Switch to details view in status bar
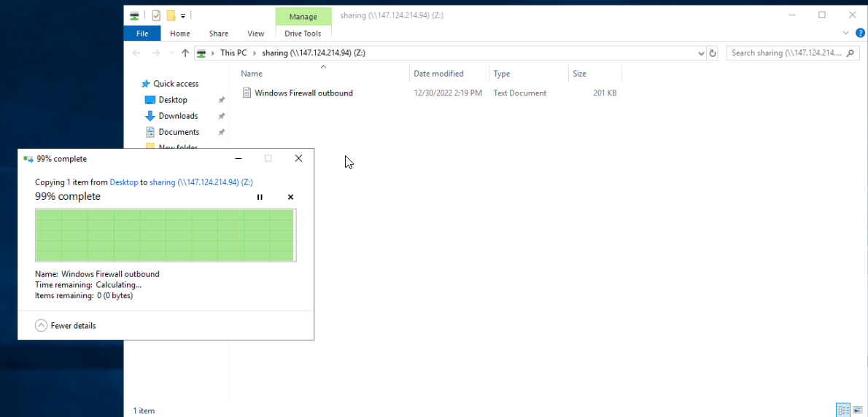The image size is (868, 417). [843, 410]
